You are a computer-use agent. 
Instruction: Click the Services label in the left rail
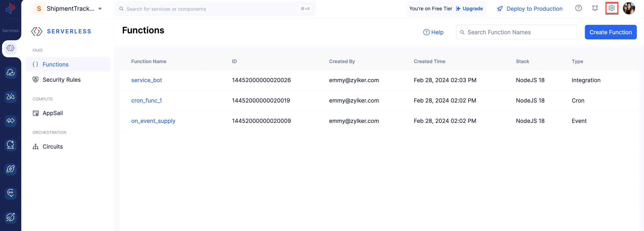10,30
